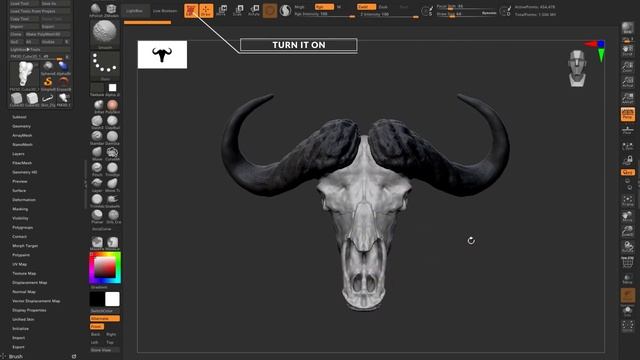Image resolution: width=640 pixels, height=360 pixels.
Task: Toggle the Live Boolean button
Action: (x=165, y=11)
